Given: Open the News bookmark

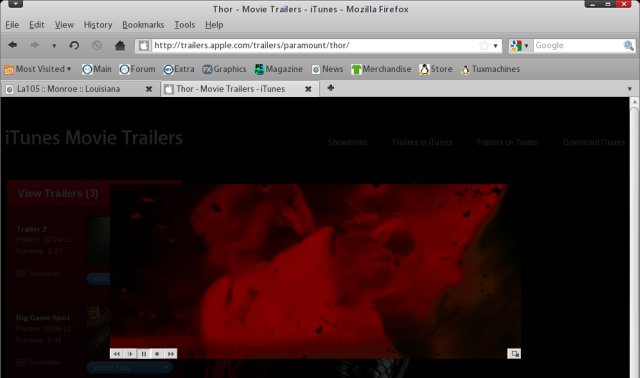Looking at the screenshot, I should (x=327, y=69).
